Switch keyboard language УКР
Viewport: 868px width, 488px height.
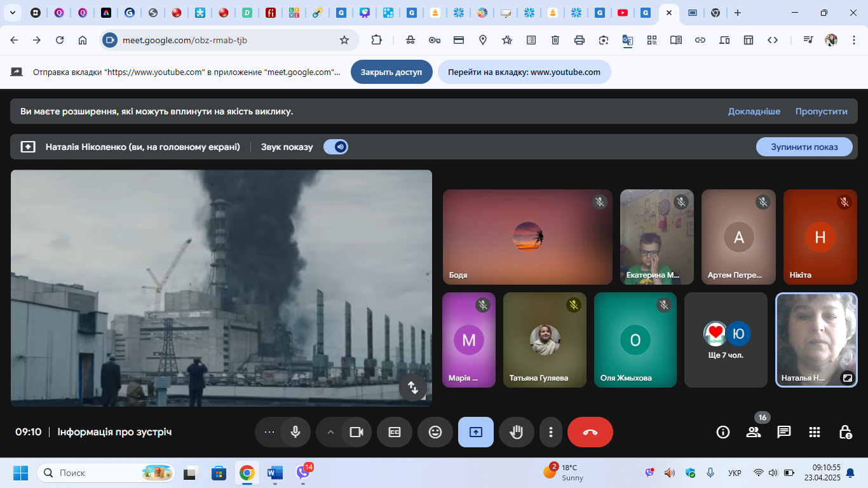tap(735, 473)
